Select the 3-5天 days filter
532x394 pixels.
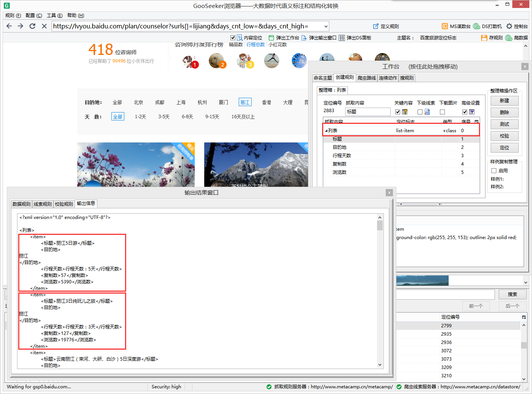click(x=164, y=117)
